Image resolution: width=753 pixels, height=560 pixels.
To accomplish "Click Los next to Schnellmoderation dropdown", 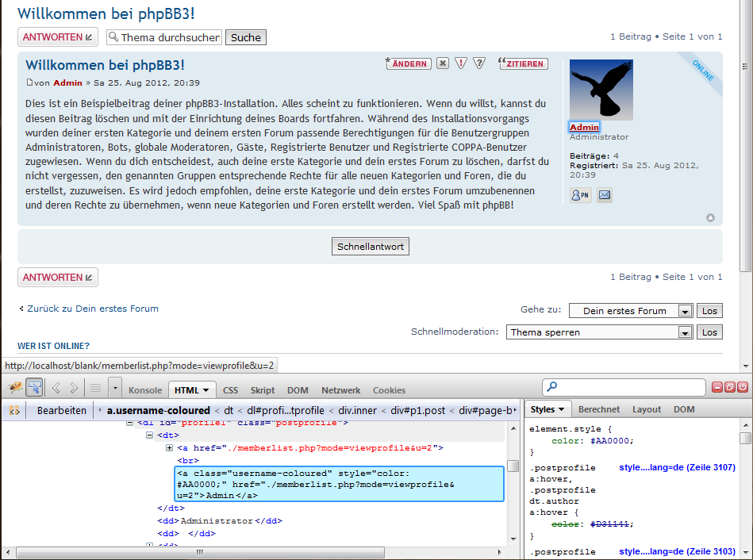I will click(x=709, y=332).
